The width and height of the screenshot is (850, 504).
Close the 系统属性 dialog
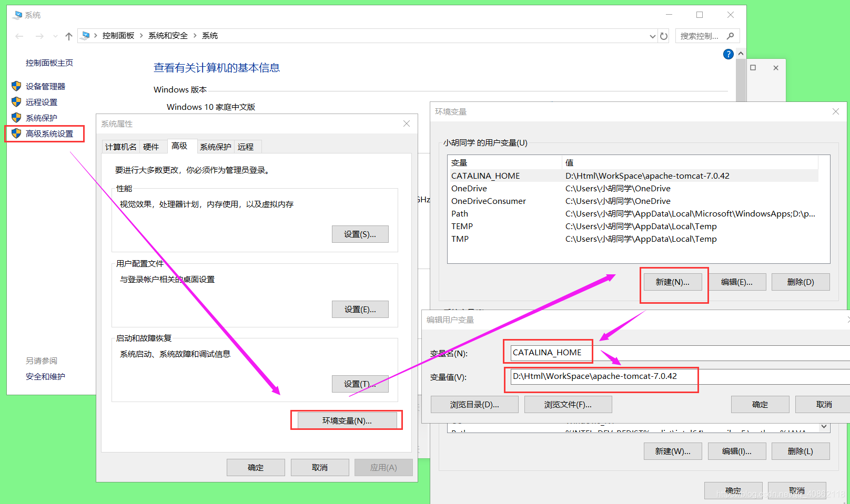[407, 124]
